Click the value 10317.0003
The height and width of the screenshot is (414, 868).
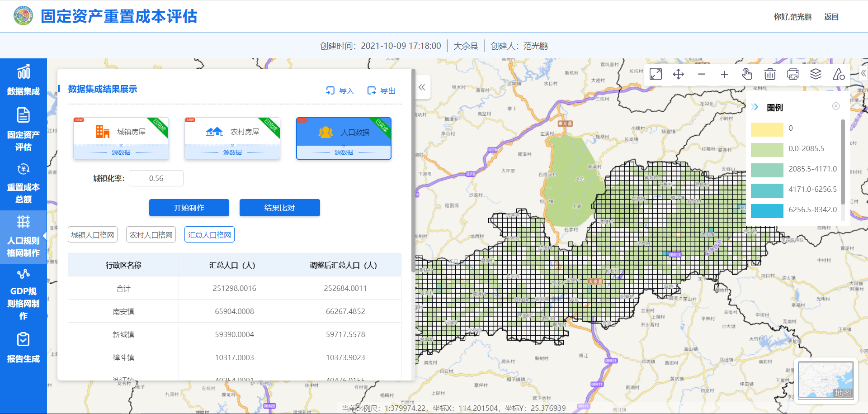tap(234, 357)
